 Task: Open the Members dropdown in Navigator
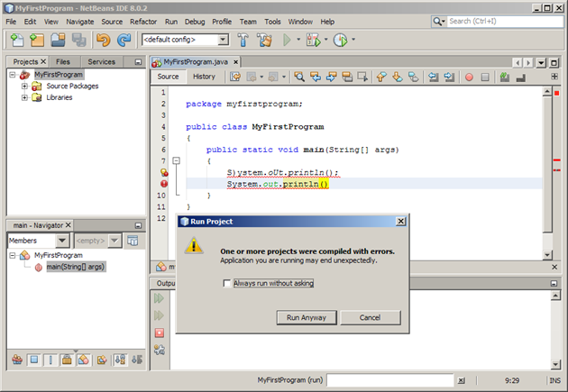pos(61,241)
